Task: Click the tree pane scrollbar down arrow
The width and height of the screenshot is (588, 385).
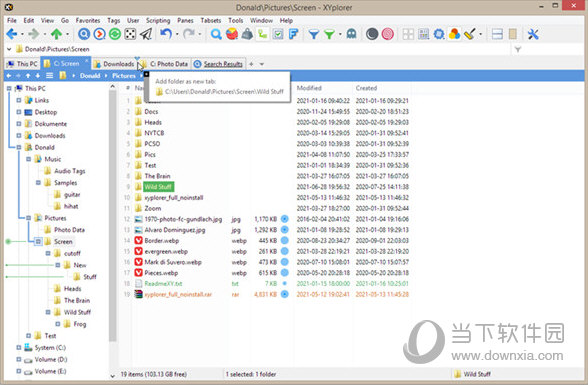Action: [112, 375]
